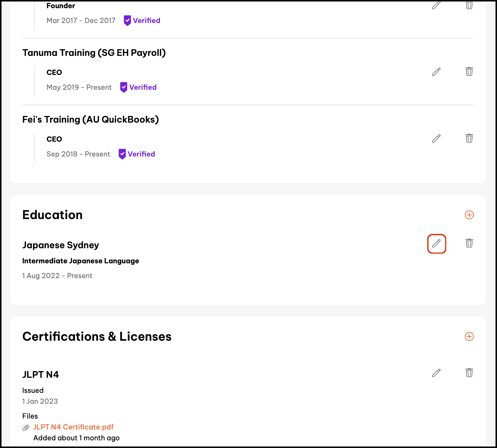Screen dimensions: 497x448
Task: Click the Japanese Sydney school name
Action: pos(61,245)
